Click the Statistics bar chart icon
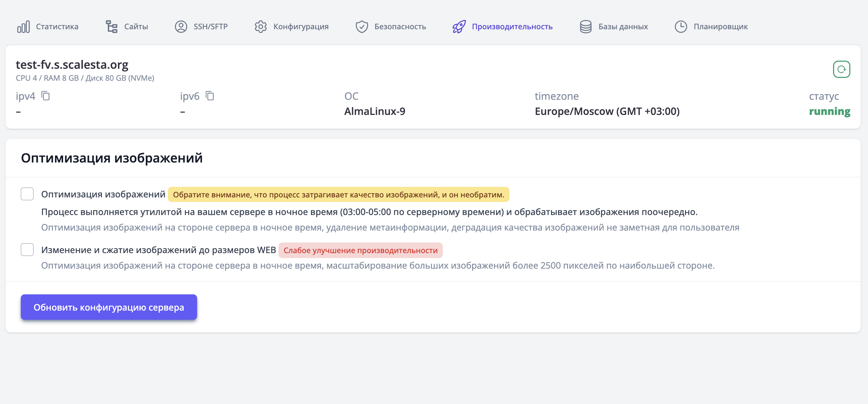868x404 pixels. coord(23,27)
